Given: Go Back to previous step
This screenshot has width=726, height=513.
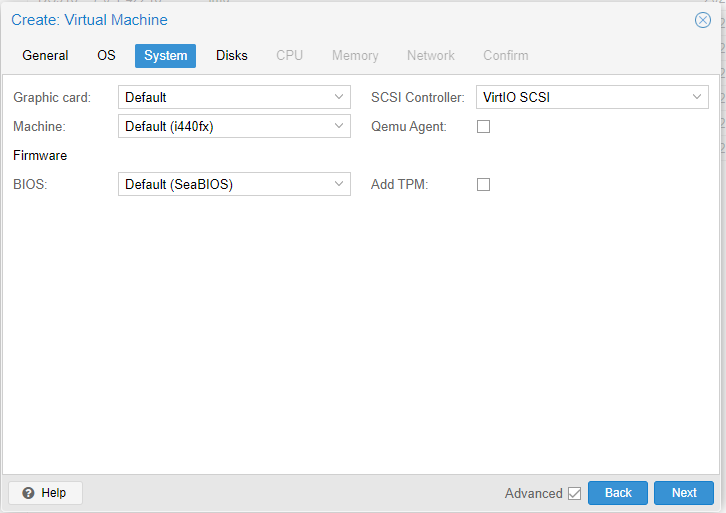Looking at the screenshot, I should [618, 493].
